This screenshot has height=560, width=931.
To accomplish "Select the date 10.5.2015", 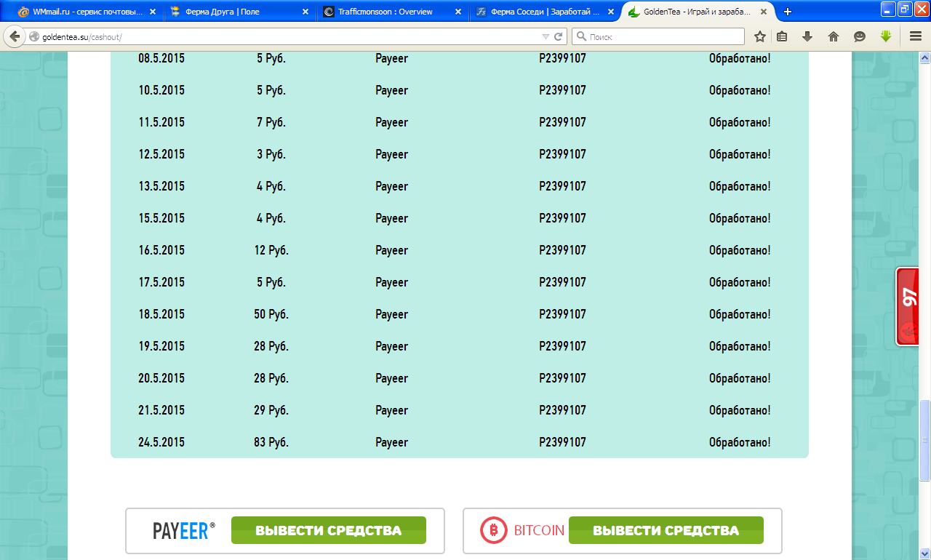I will click(161, 90).
